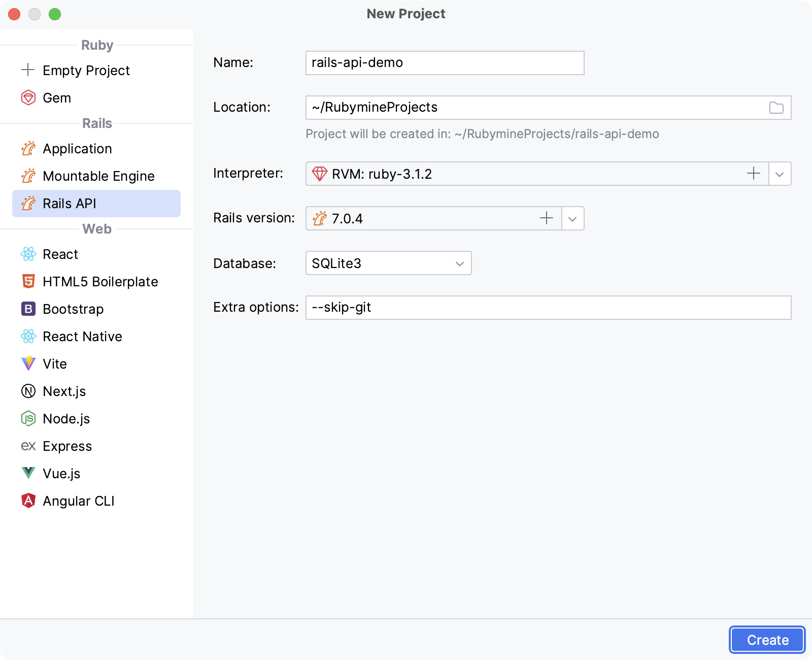
Task: Click the HTML5 Boilerplate icon
Action: click(28, 281)
